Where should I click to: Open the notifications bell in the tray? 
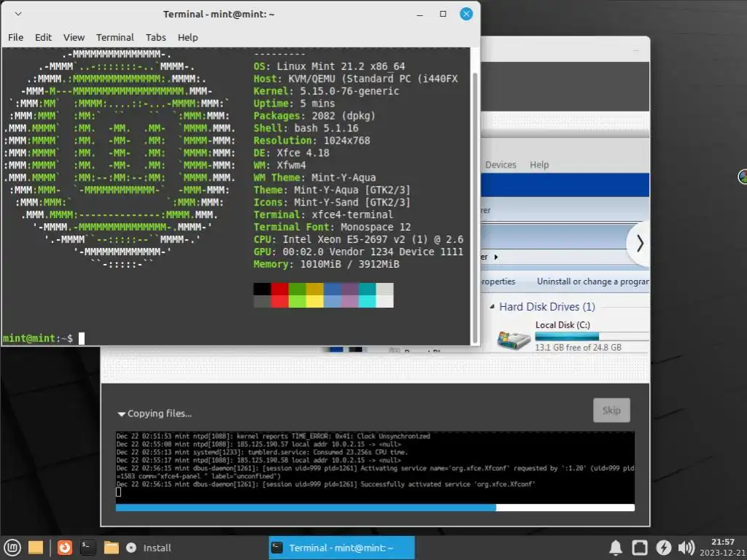tap(616, 548)
